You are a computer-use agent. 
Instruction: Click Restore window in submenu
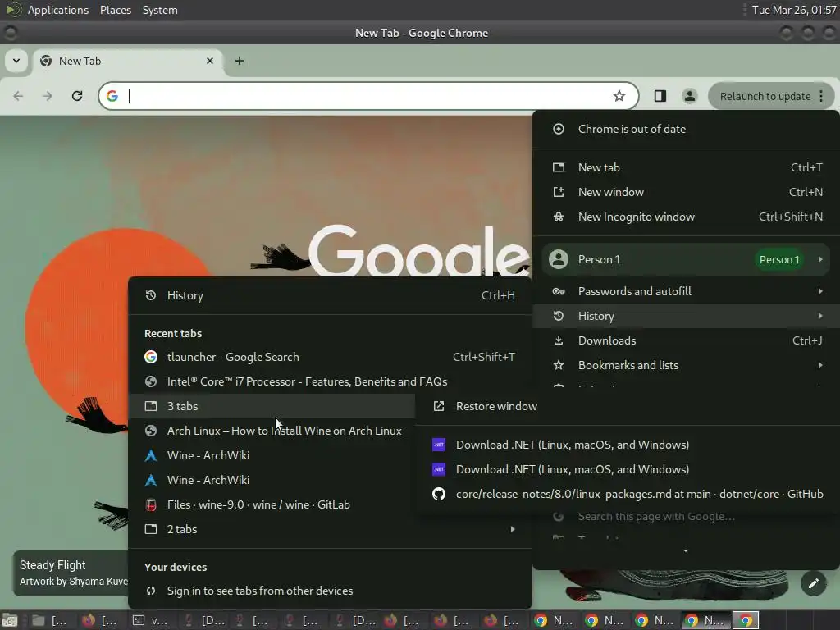628,406
